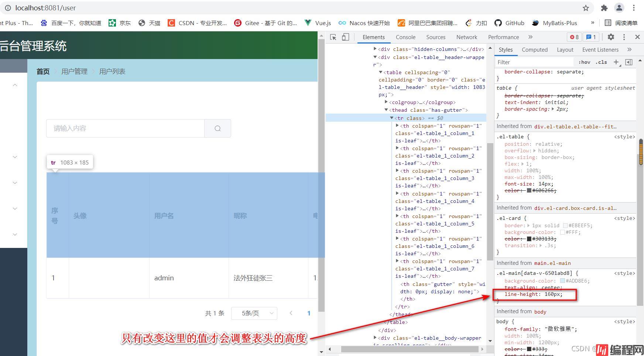Open the Event Listeners tab
This screenshot has height=356, width=644.
click(x=600, y=50)
